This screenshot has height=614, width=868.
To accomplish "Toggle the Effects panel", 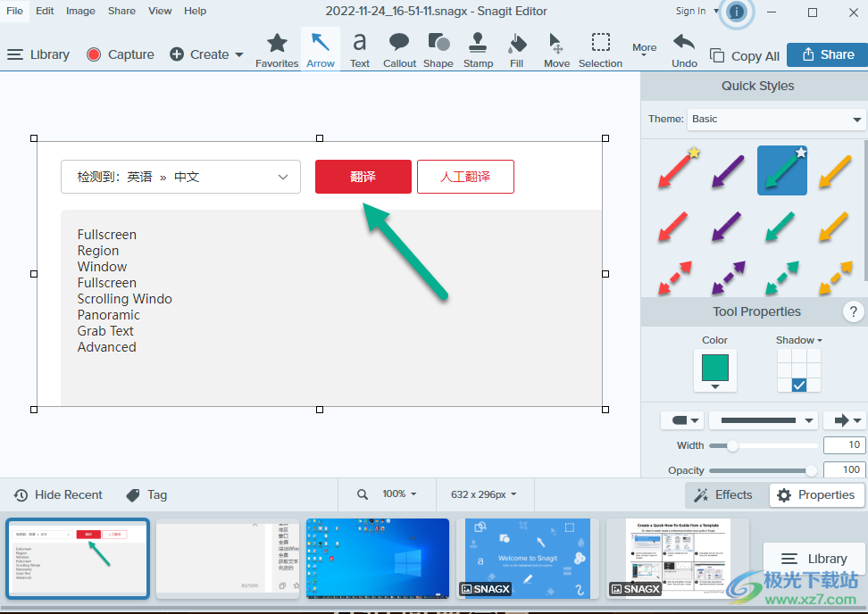I will pyautogui.click(x=723, y=494).
